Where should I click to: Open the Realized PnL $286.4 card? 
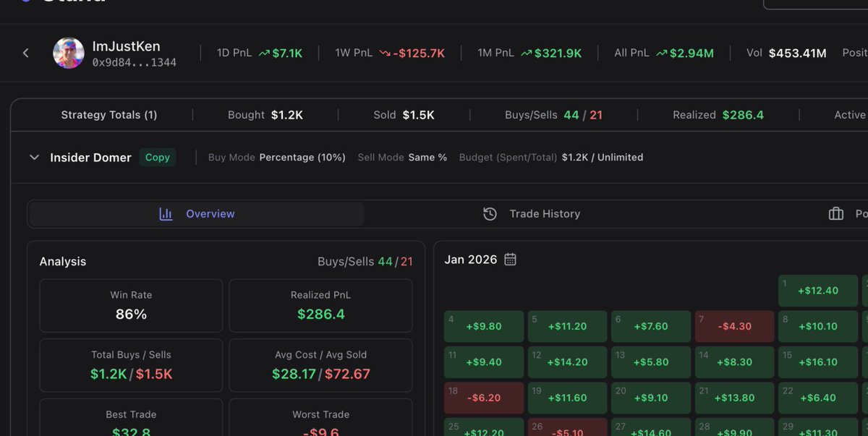pos(321,305)
